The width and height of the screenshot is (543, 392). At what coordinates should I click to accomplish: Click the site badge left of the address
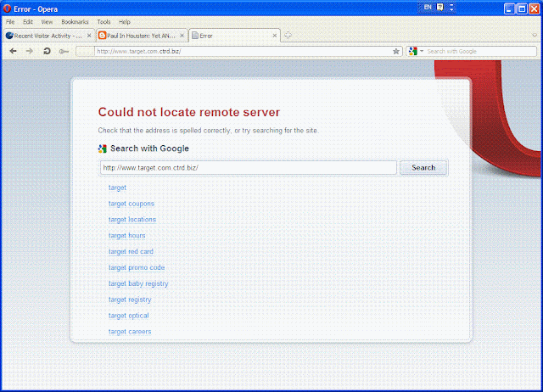click(85, 51)
